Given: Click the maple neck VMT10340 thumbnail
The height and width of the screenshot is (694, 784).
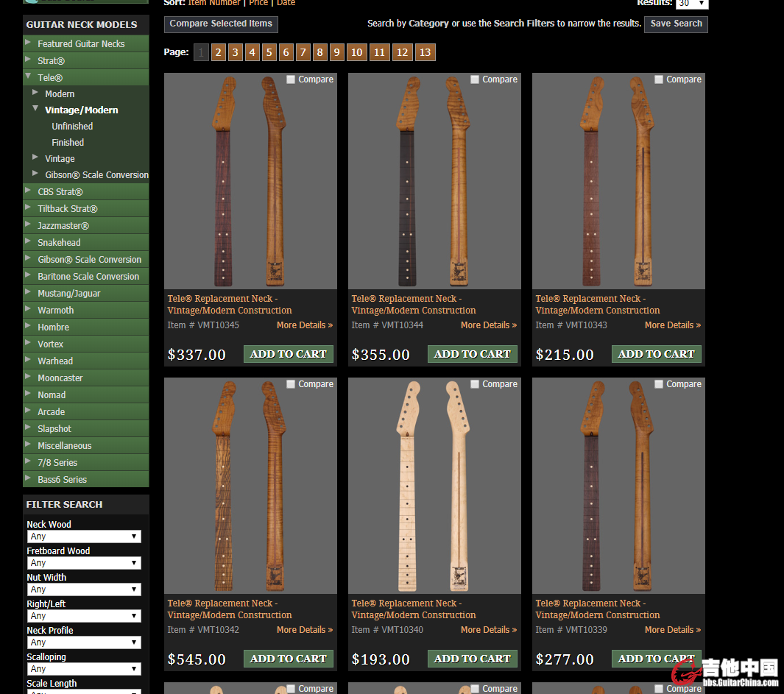Looking at the screenshot, I should (x=434, y=486).
